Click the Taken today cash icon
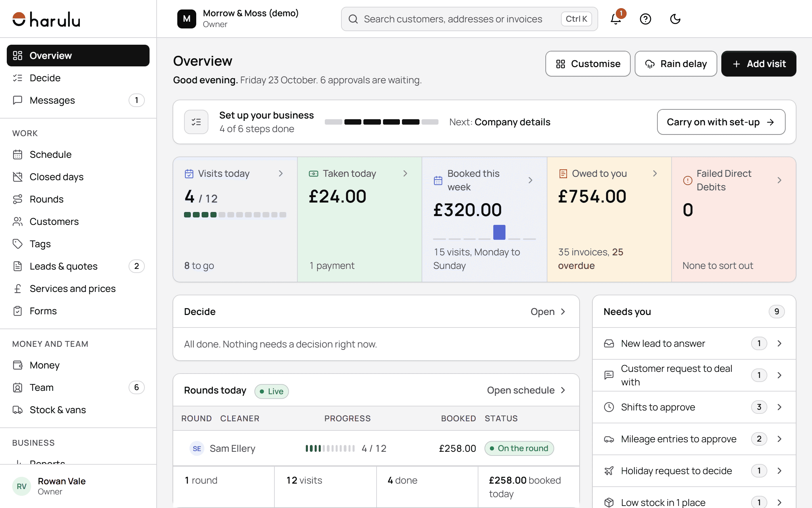This screenshot has height=508, width=812. (314, 174)
